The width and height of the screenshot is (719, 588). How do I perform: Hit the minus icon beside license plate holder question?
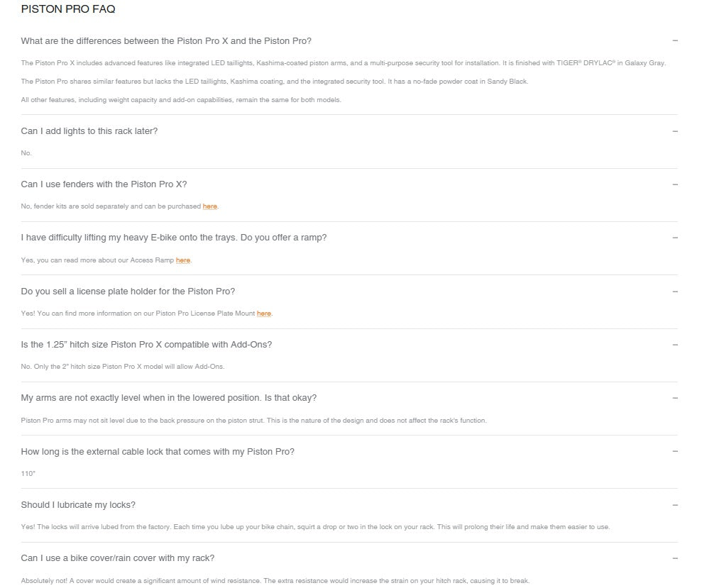(674, 292)
